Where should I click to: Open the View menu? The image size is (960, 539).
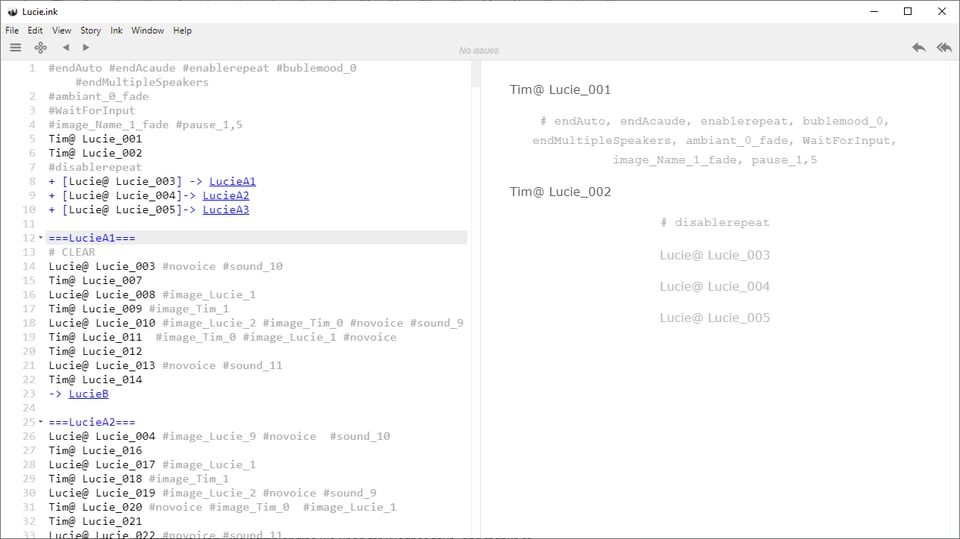tap(61, 31)
